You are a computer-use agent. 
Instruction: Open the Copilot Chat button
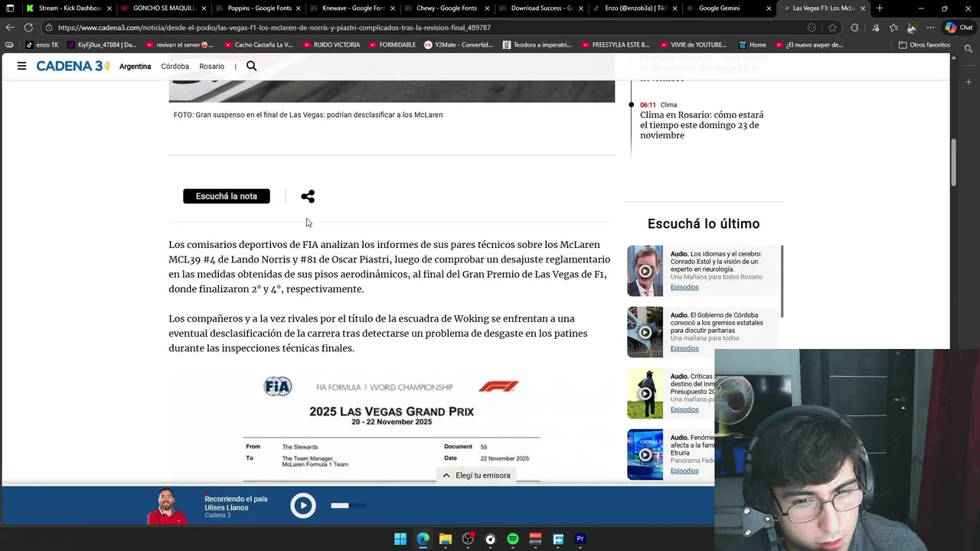point(959,28)
